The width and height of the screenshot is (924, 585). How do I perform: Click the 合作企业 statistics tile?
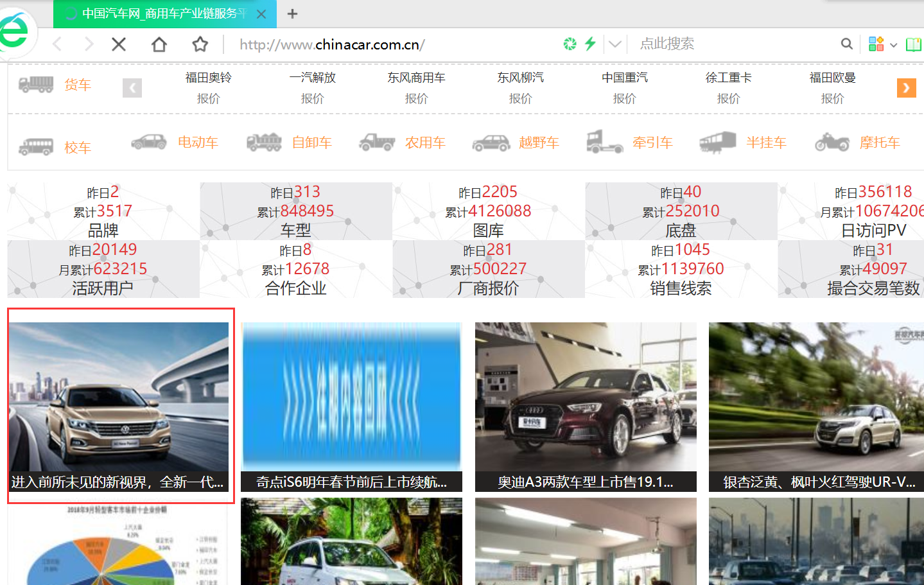[x=296, y=269]
